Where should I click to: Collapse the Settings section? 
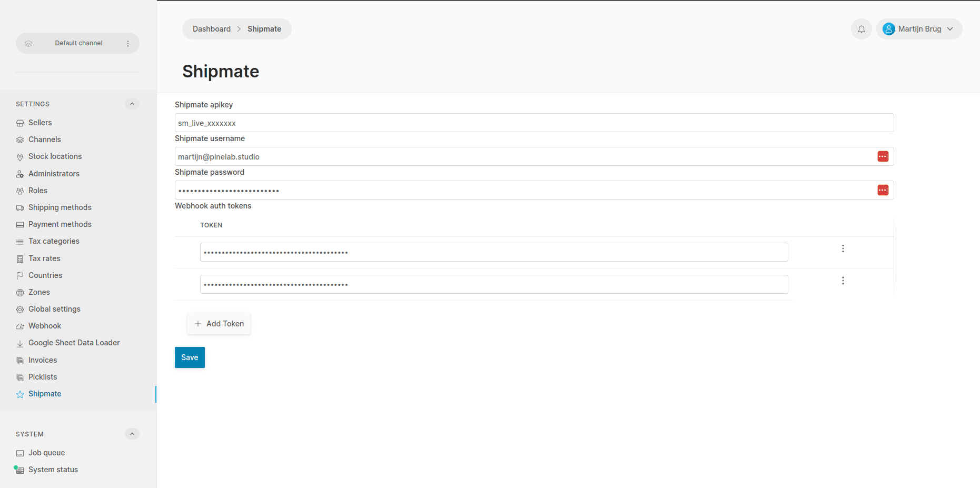point(132,104)
